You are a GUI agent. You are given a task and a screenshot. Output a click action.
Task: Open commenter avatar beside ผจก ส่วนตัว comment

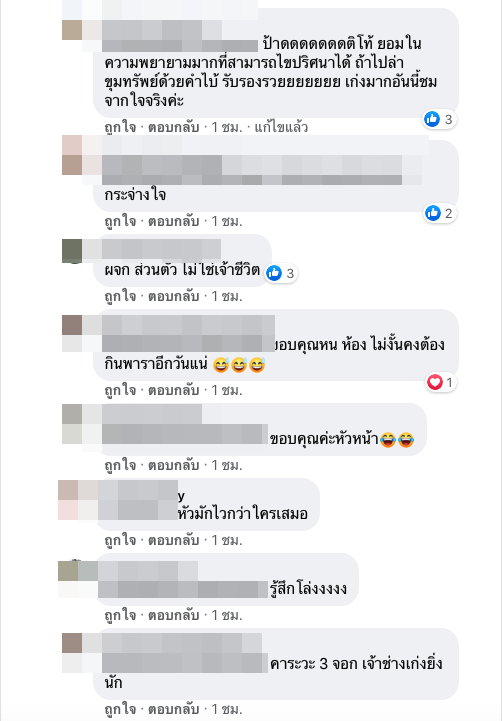(x=72, y=251)
